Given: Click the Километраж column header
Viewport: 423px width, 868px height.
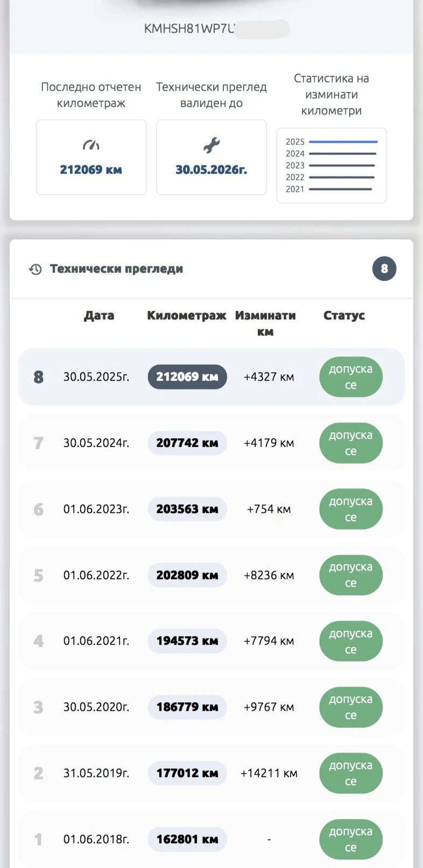Looking at the screenshot, I should 187,316.
